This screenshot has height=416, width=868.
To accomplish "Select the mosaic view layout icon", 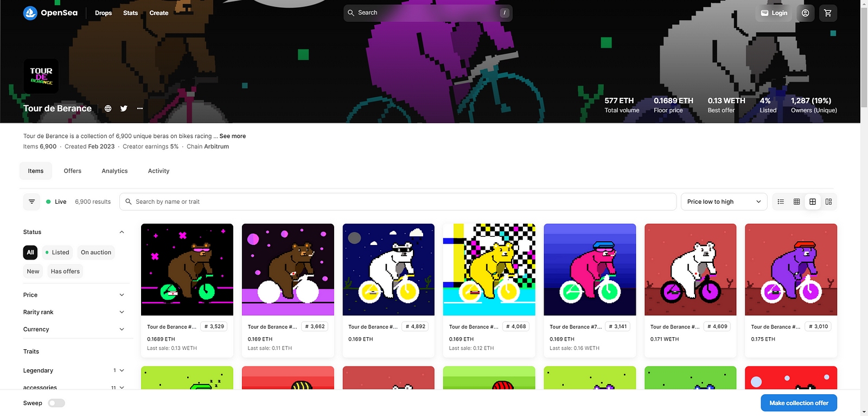I will [828, 201].
